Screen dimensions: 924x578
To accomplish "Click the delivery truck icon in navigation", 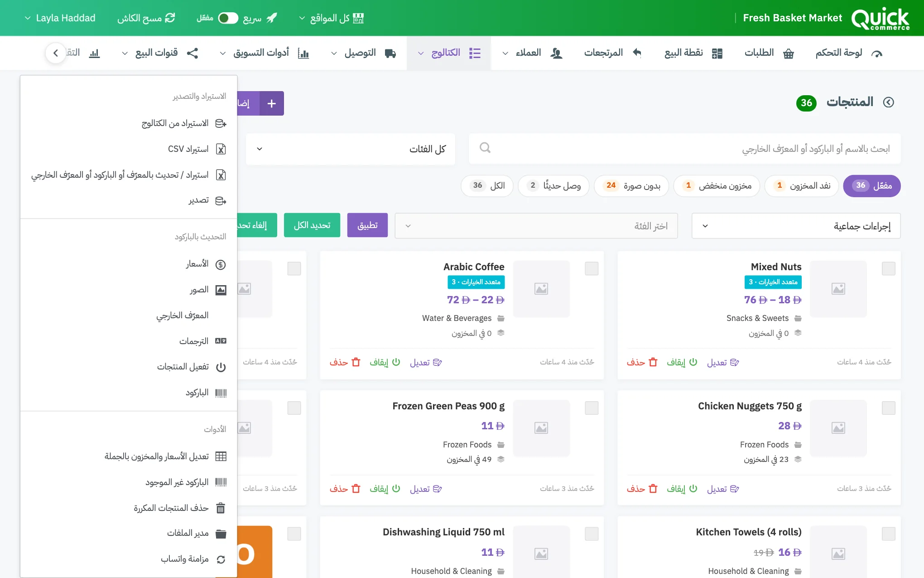I will pyautogui.click(x=390, y=53).
